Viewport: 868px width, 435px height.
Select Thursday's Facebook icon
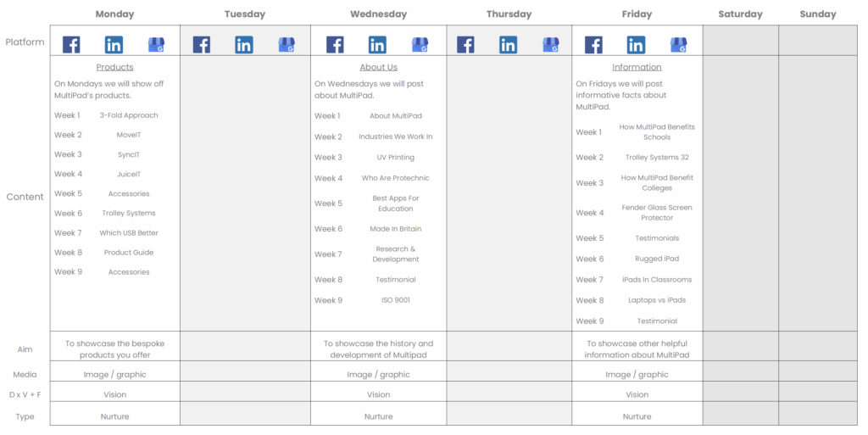point(465,45)
